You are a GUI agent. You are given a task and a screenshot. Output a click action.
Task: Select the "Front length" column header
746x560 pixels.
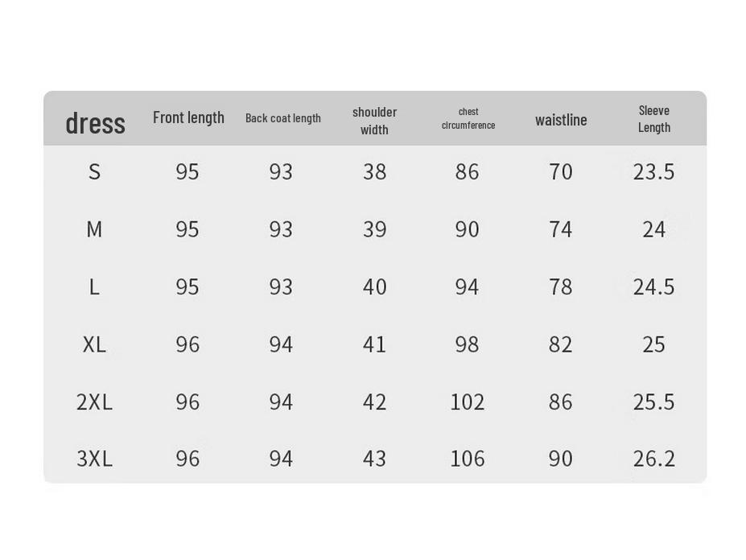coord(188,117)
